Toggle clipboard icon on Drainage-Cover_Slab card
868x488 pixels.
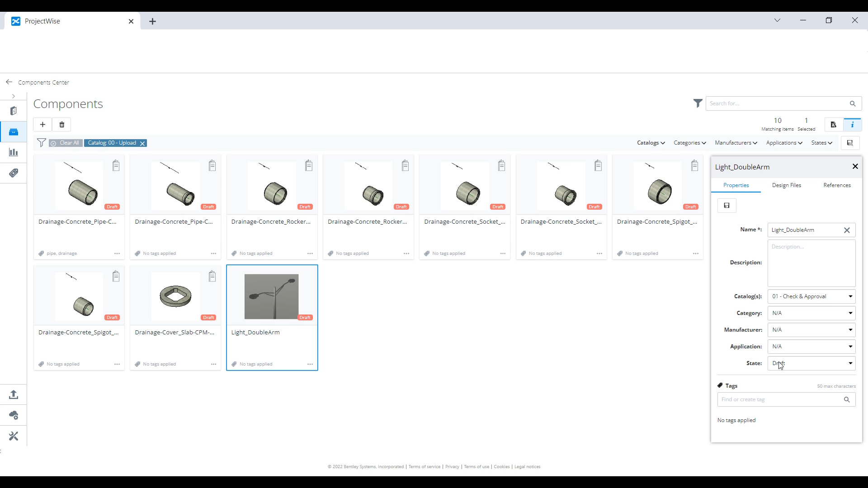point(212,276)
